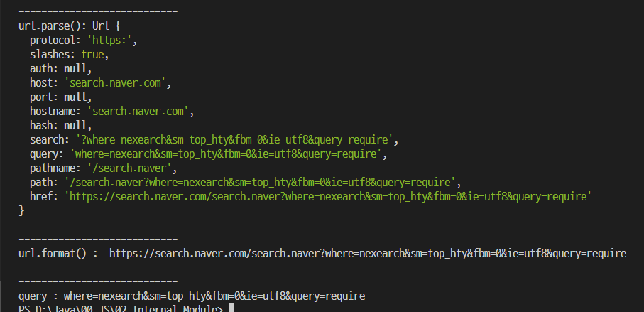The width and height of the screenshot is (644, 312).
Task: Select the hostname 'search.naver.com' value
Action: tap(138, 112)
